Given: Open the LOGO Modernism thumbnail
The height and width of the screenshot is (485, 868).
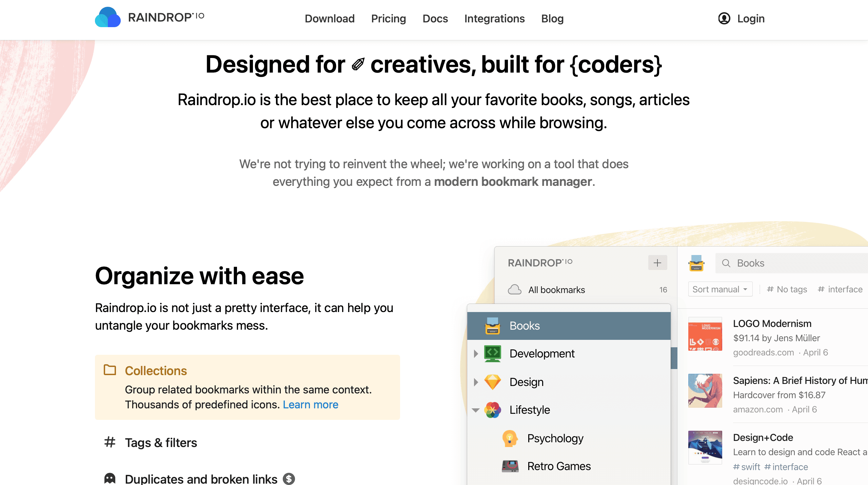Looking at the screenshot, I should (x=705, y=334).
